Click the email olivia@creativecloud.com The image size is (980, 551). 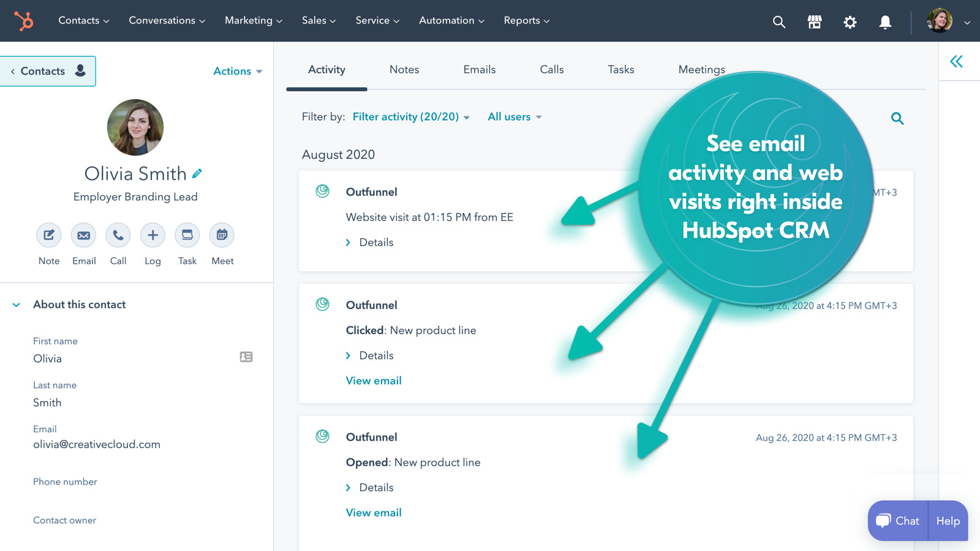tap(97, 444)
